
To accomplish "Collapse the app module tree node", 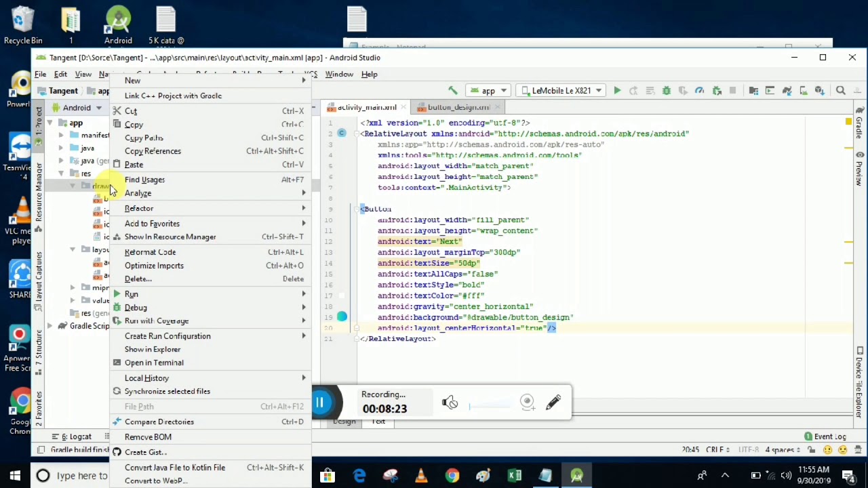I will pyautogui.click(x=50, y=123).
